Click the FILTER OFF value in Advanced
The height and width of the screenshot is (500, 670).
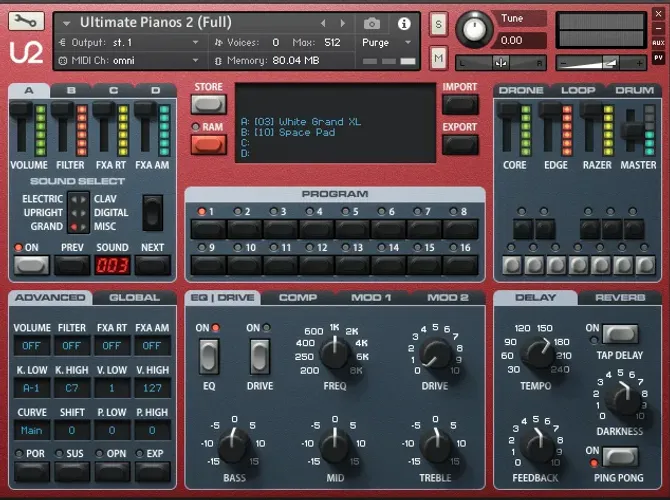(72, 346)
